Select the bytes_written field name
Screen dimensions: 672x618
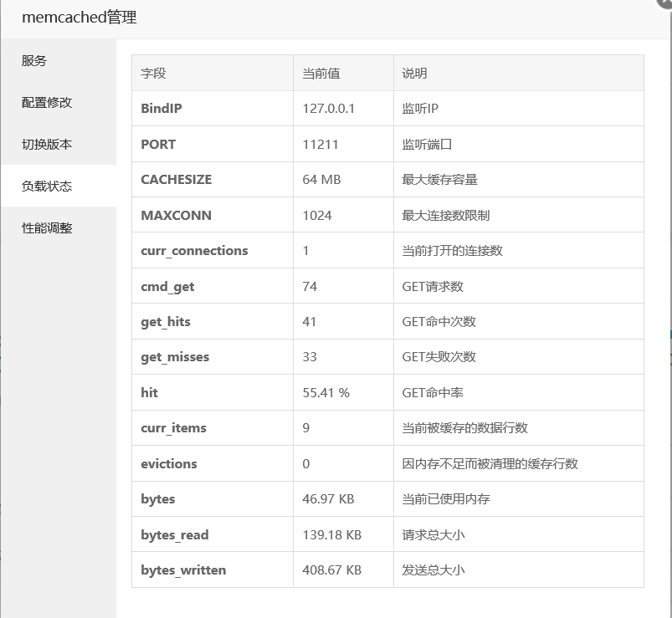point(183,570)
